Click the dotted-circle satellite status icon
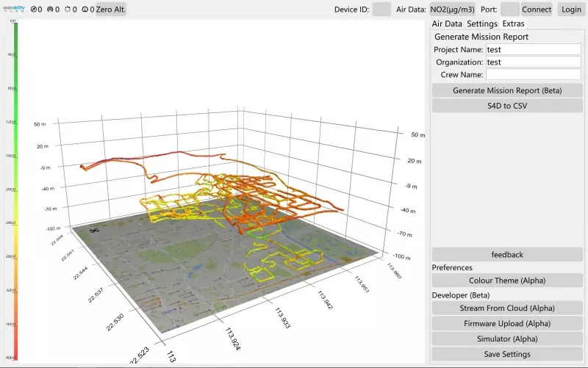588x368 pixels. click(68, 10)
